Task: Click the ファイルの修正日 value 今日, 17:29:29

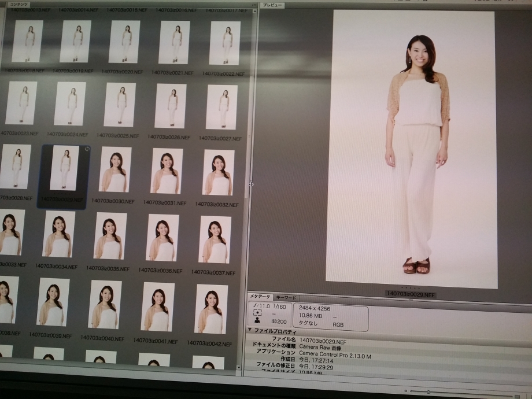Action: 316,367
